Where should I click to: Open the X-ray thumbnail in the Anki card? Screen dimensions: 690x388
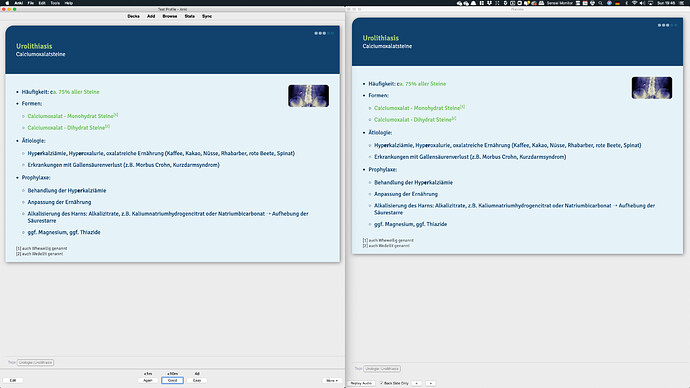tap(308, 96)
